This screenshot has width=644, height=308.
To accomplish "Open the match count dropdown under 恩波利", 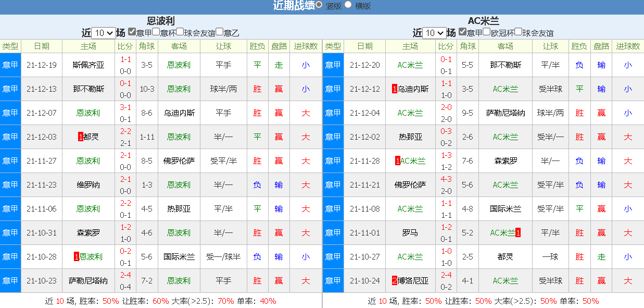I will click(104, 33).
